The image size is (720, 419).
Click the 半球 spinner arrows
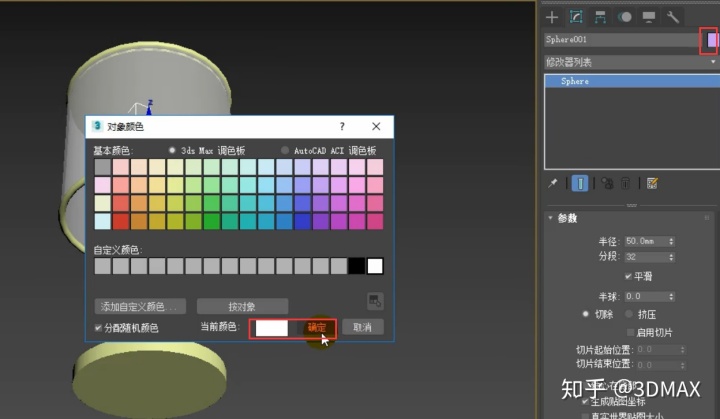[x=671, y=296]
